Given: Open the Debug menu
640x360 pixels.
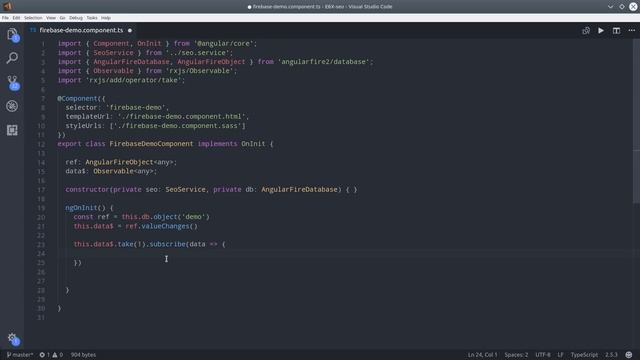Looking at the screenshot, I should (x=76, y=18).
